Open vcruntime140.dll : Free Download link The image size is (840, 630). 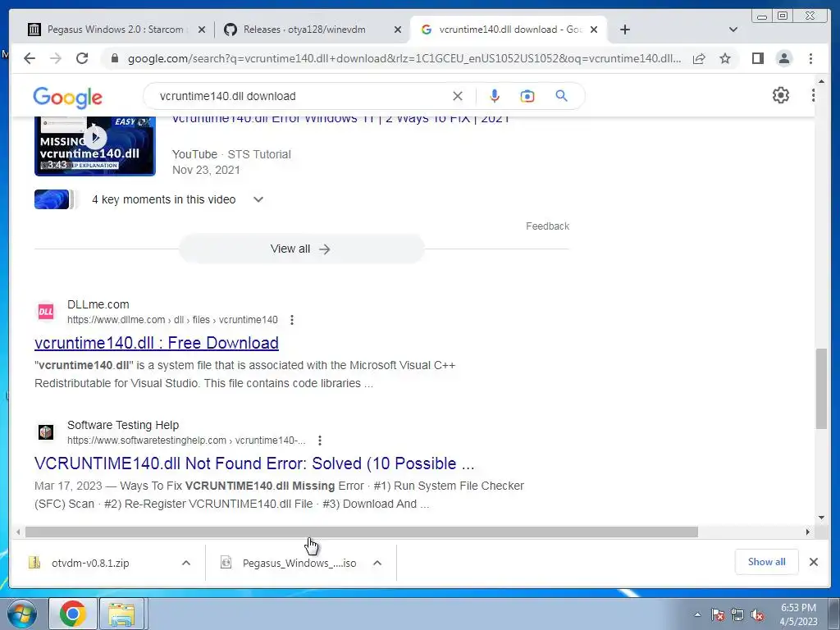pyautogui.click(x=157, y=343)
